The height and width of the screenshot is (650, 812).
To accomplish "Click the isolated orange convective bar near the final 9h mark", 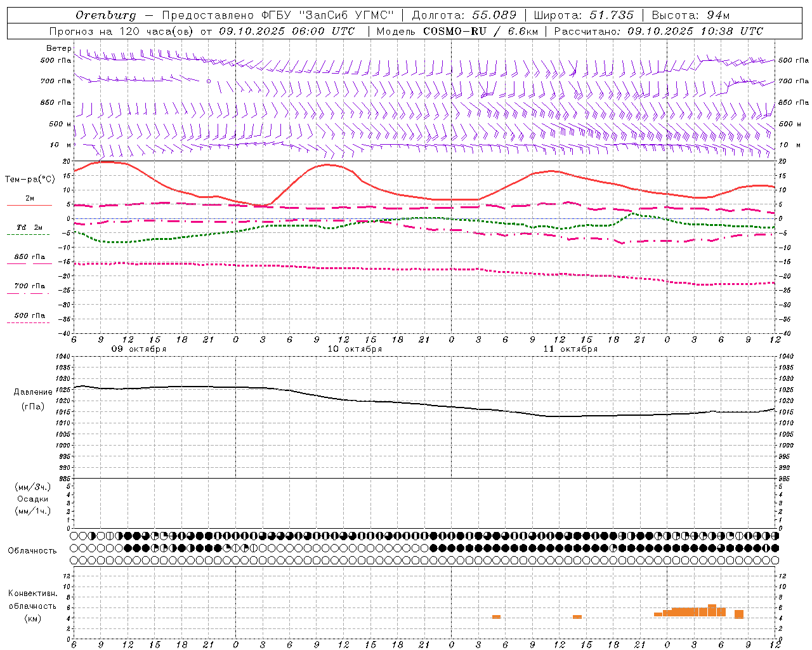I will [x=739, y=614].
